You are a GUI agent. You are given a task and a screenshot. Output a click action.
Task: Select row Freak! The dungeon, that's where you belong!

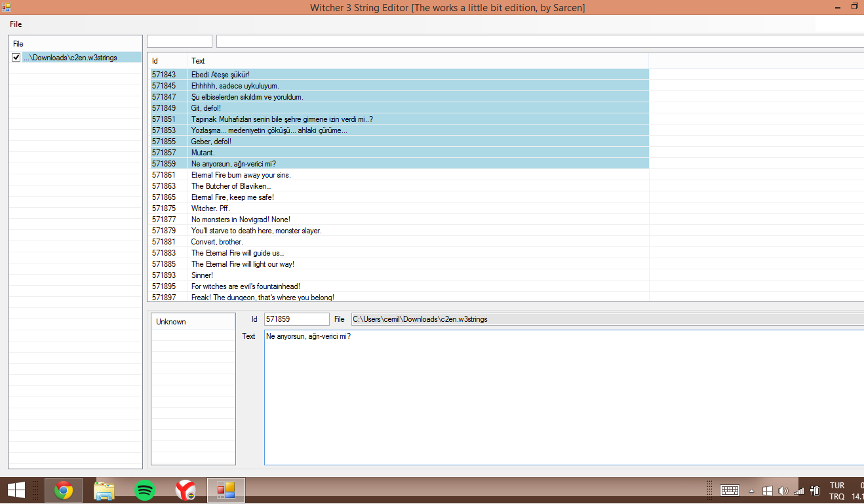click(x=399, y=297)
